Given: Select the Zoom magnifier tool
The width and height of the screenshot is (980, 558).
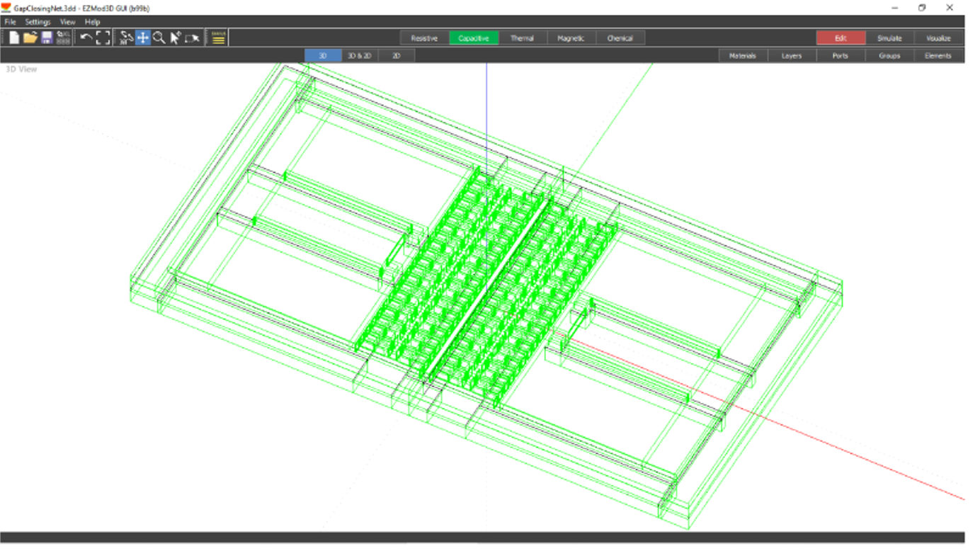Looking at the screenshot, I should (159, 38).
